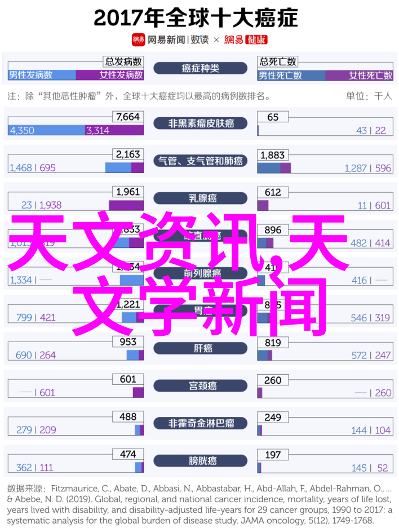Click the blue 男性死亡数 legend bar
The height and width of the screenshot is (532, 399).
point(291,76)
